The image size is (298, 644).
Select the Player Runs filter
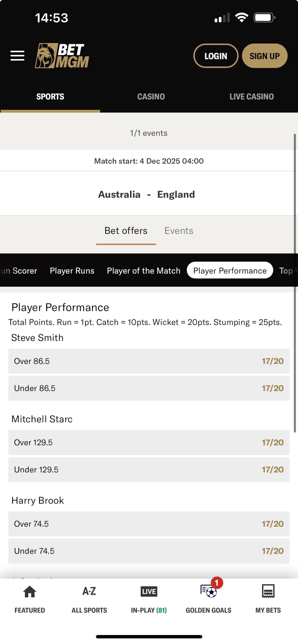pos(72,271)
